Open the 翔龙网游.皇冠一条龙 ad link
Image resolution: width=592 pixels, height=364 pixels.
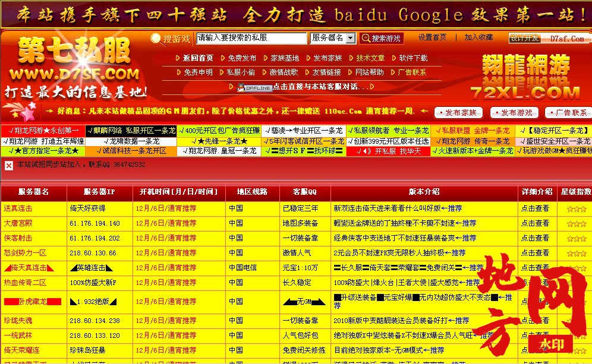click(219, 151)
